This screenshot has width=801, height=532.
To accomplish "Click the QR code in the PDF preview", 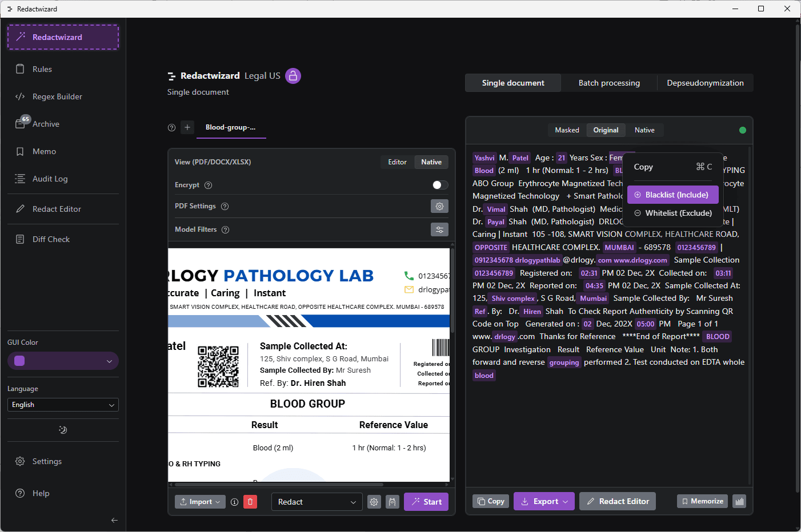I will click(218, 366).
